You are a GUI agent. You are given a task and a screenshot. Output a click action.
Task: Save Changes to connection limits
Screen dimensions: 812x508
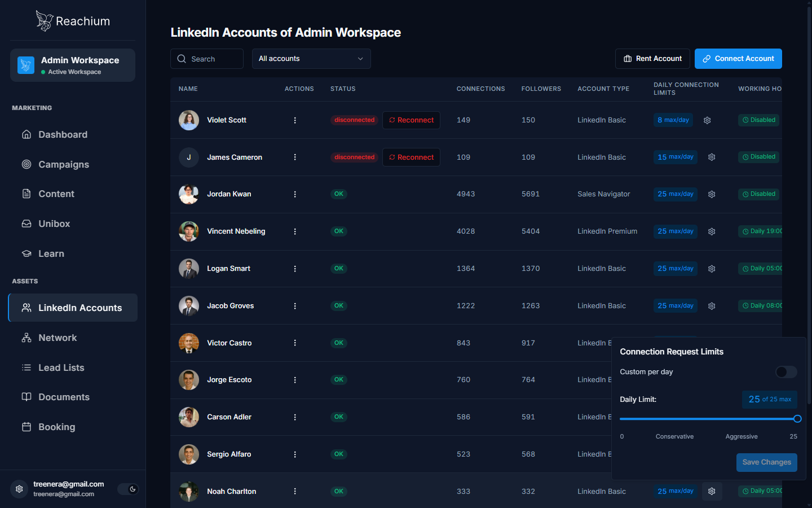click(x=767, y=462)
